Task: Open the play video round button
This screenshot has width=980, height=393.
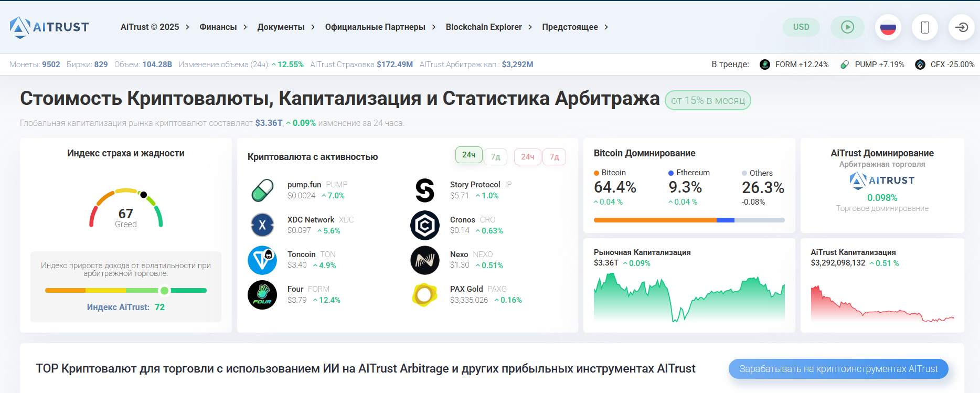Action: (x=847, y=27)
